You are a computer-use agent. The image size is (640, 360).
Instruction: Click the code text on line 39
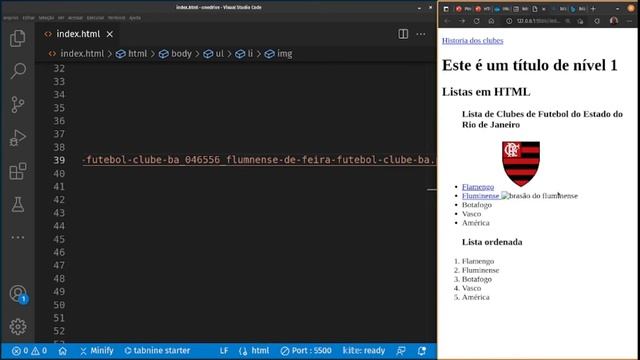point(259,160)
